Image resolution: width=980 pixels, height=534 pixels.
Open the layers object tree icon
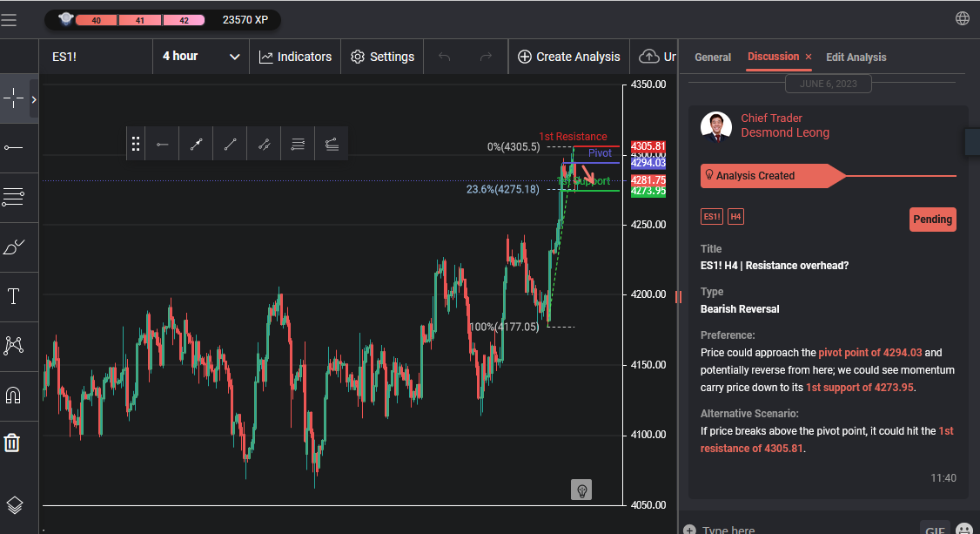14,504
